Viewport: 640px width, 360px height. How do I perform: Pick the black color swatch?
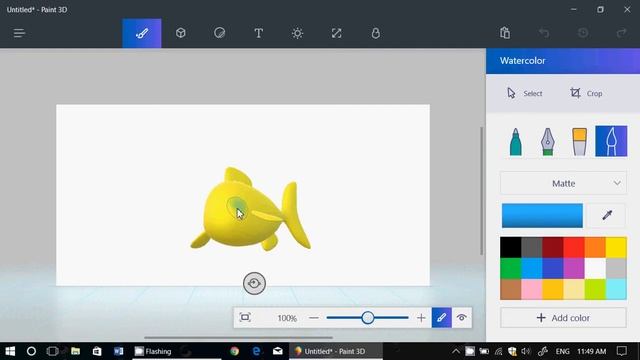click(511, 247)
